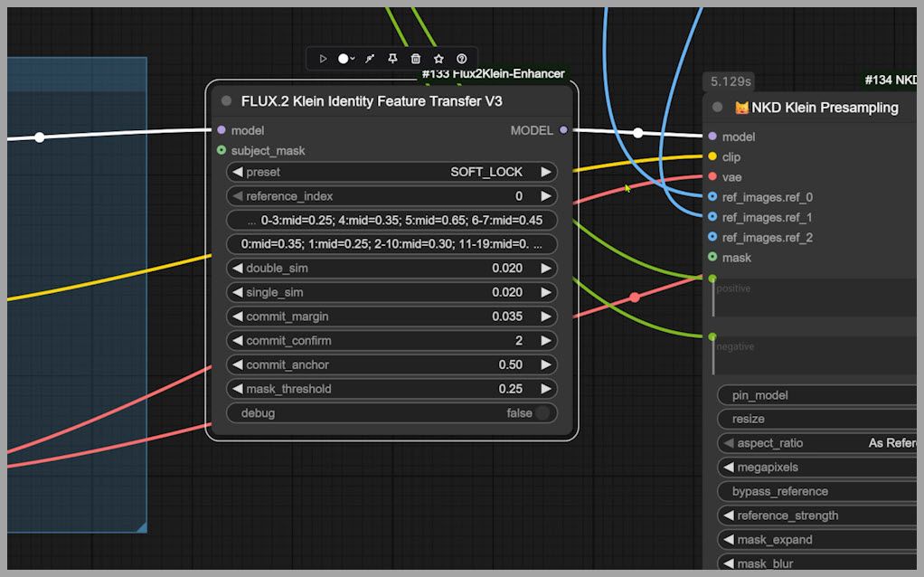Image resolution: width=924 pixels, height=577 pixels.
Task: Toggle the debug switch
Action: click(542, 413)
